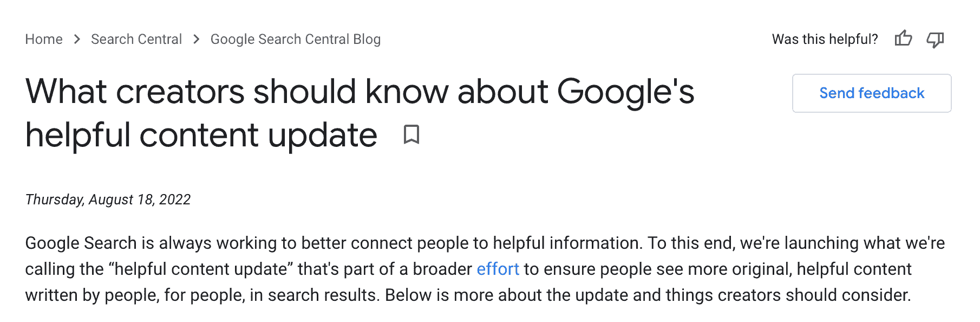Click the chevron arrow after Home breadcrumb
The height and width of the screenshot is (322, 980).
point(77,39)
